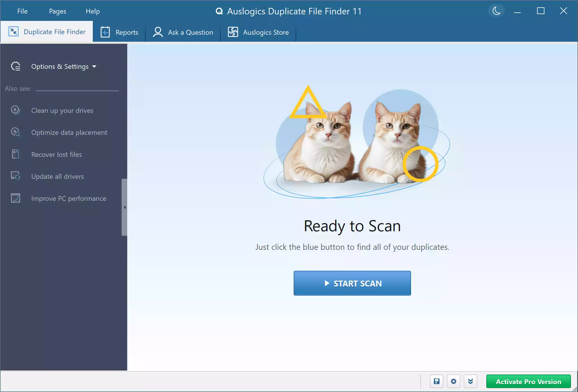Click the Duplicate File Finder compress icon

pyautogui.click(x=13, y=31)
